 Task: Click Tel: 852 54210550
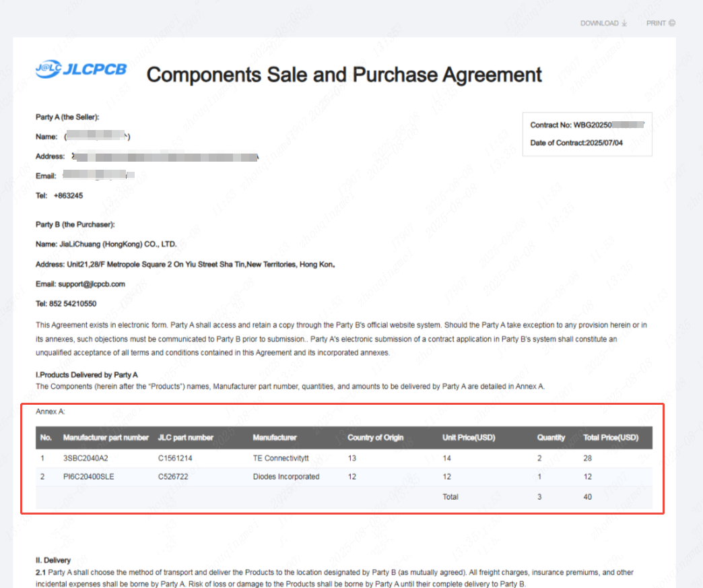66,304
